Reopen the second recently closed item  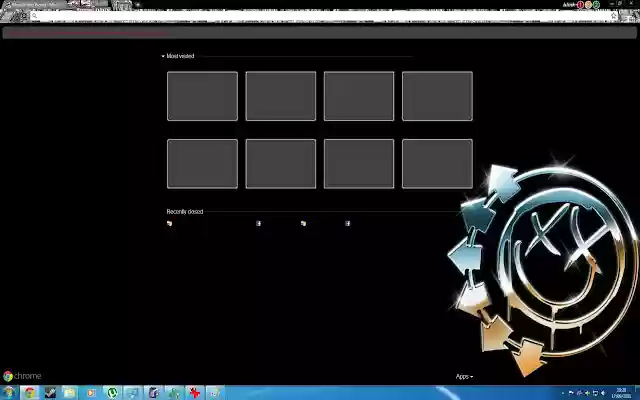(258, 224)
